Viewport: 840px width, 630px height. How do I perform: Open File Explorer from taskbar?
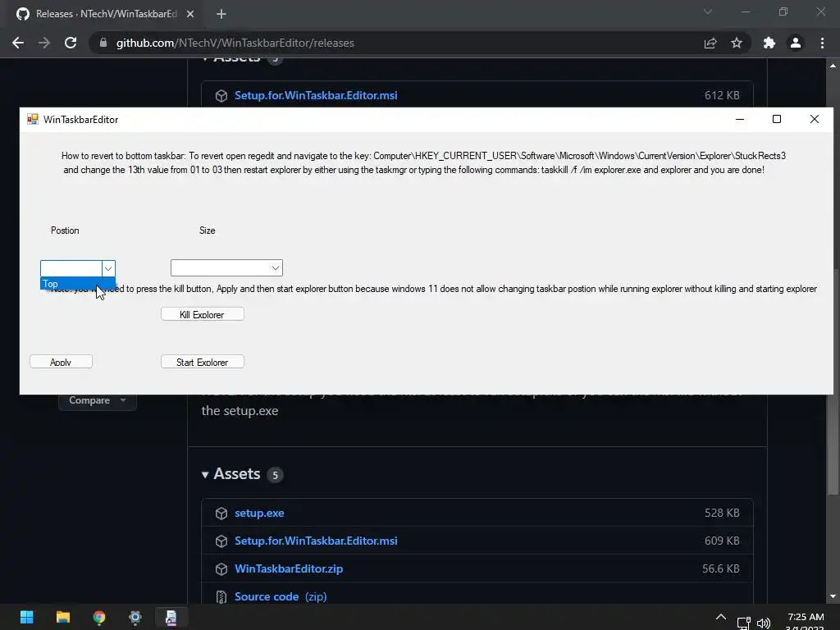pyautogui.click(x=62, y=617)
